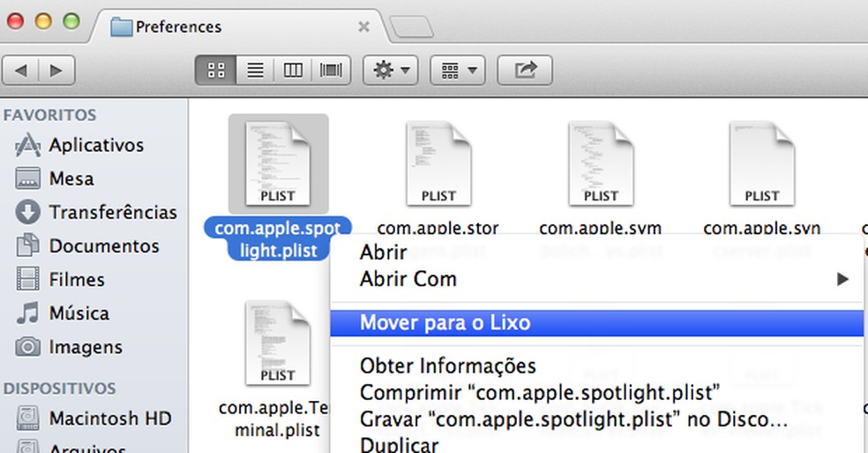868x453 pixels.
Task: Click the Filmes film strip icon
Action: 27,279
